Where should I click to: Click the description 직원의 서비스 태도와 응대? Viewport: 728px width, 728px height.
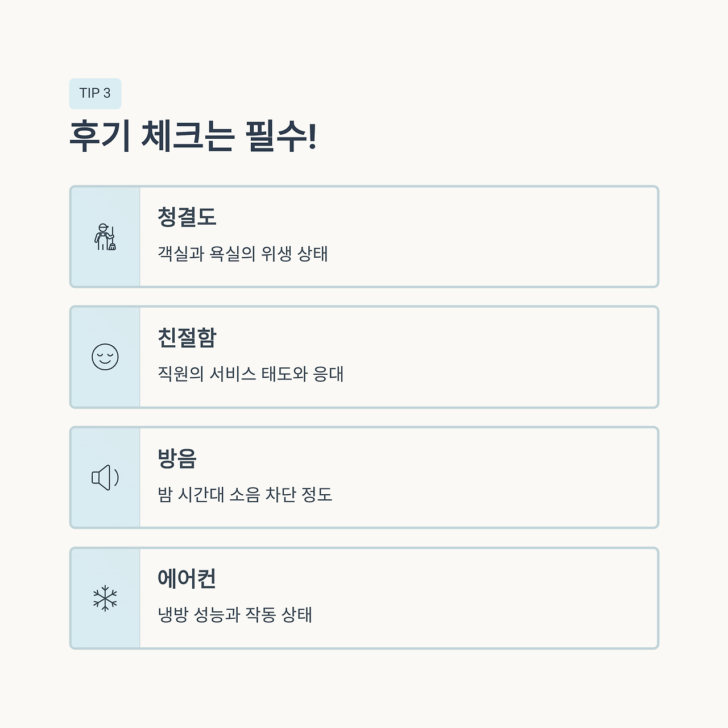click(x=251, y=374)
